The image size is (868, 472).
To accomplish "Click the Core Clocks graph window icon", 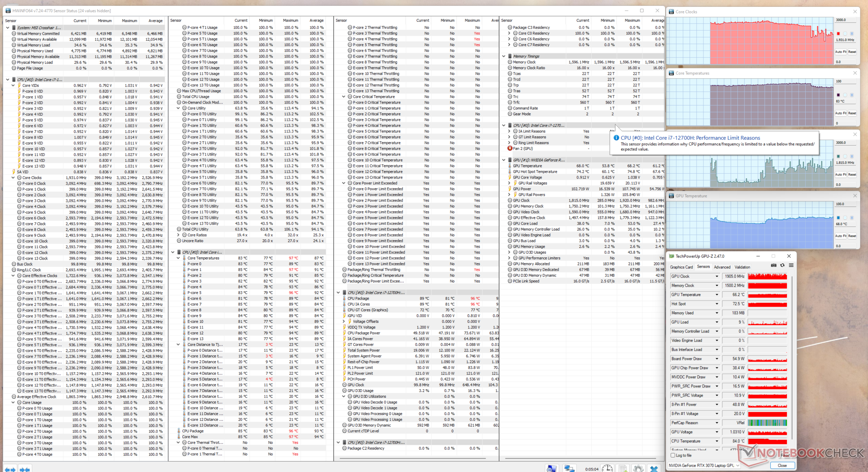I will (671, 12).
